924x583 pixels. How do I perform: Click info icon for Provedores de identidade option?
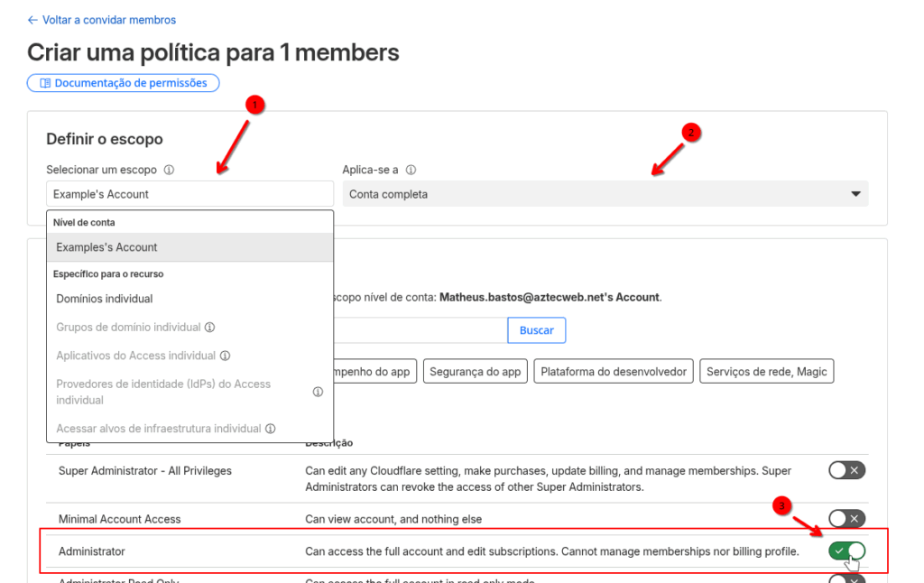(318, 392)
